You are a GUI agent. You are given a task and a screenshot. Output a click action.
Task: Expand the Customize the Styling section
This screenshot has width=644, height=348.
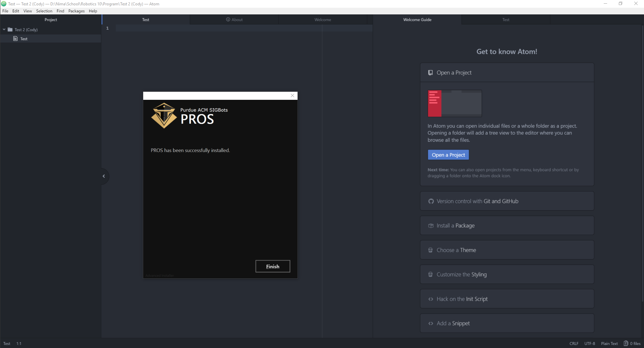click(507, 274)
